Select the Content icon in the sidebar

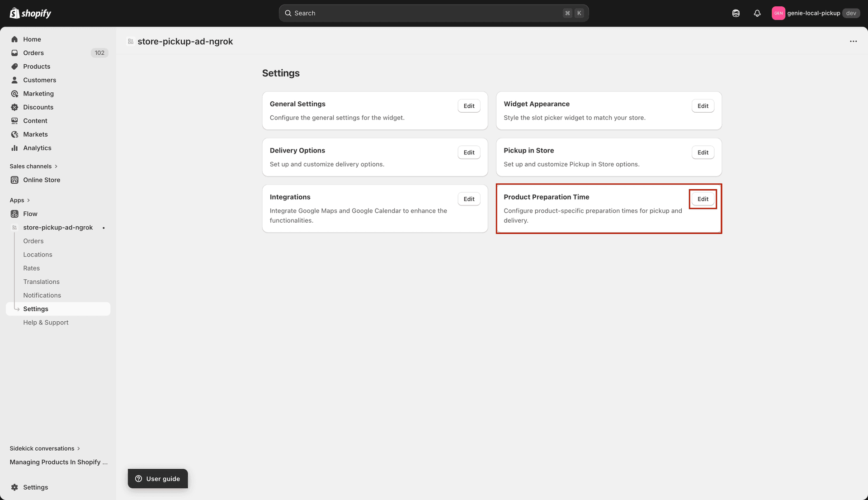click(x=14, y=121)
